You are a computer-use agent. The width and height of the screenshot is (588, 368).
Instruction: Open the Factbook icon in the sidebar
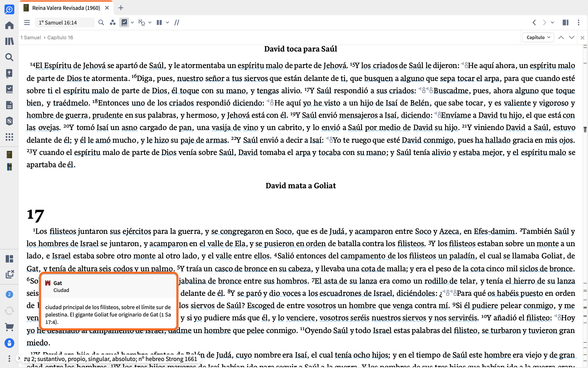point(9,73)
